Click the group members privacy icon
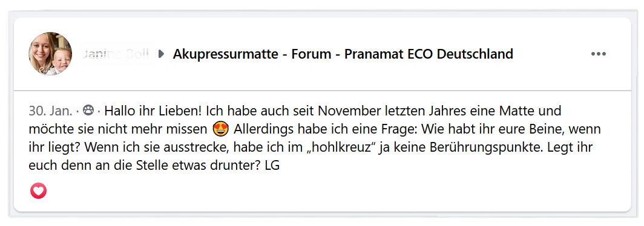 (x=88, y=111)
